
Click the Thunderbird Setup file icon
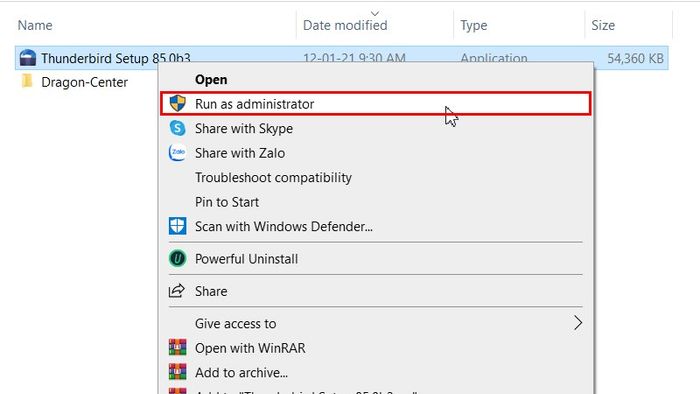[x=28, y=58]
